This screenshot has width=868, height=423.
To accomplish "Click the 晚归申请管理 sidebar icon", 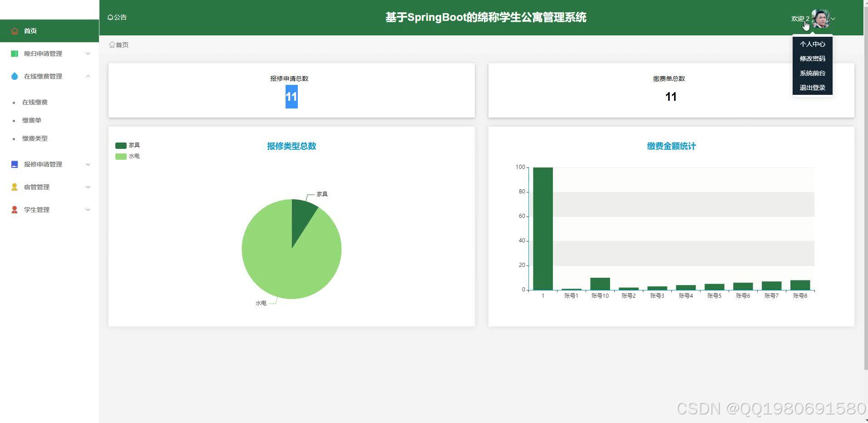I will 14,54.
